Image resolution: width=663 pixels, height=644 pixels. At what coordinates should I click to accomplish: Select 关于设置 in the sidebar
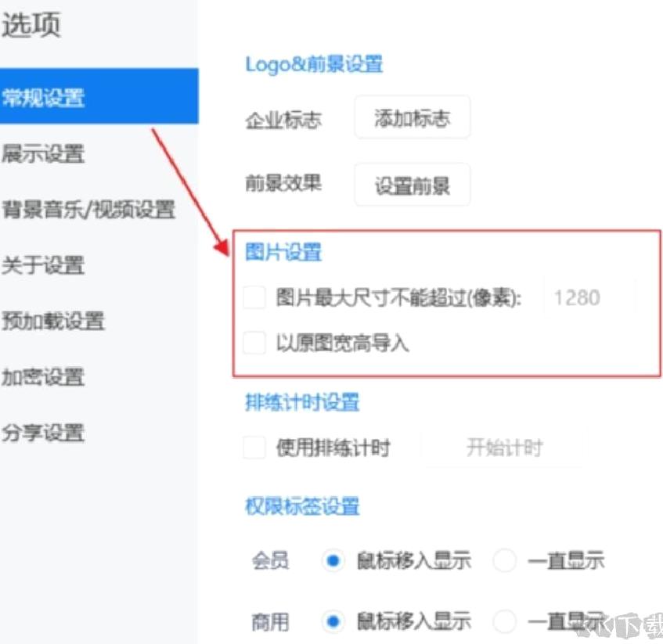pyautogui.click(x=99, y=265)
